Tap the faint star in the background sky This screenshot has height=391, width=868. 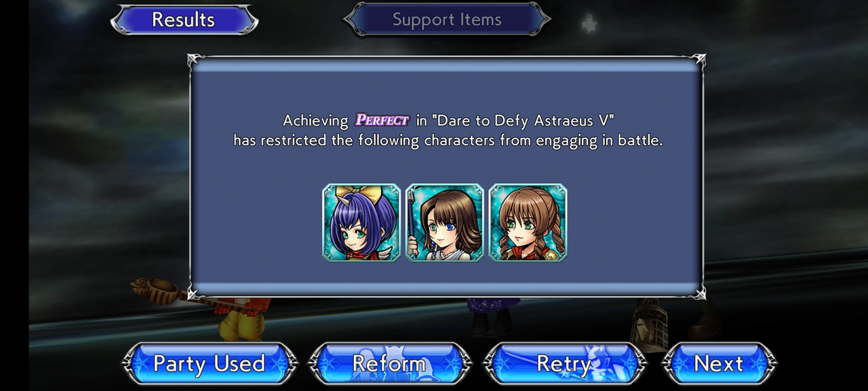tap(588, 23)
